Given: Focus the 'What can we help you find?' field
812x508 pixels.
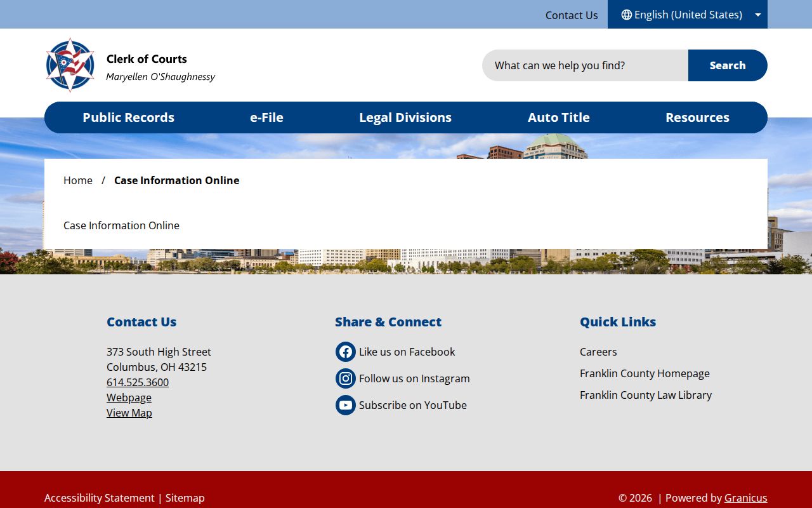Looking at the screenshot, I should [x=585, y=65].
